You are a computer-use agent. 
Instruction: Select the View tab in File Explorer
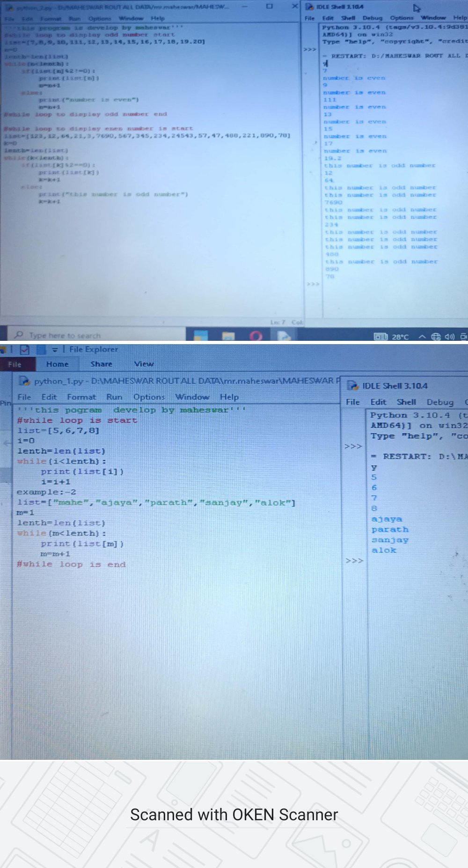point(144,364)
